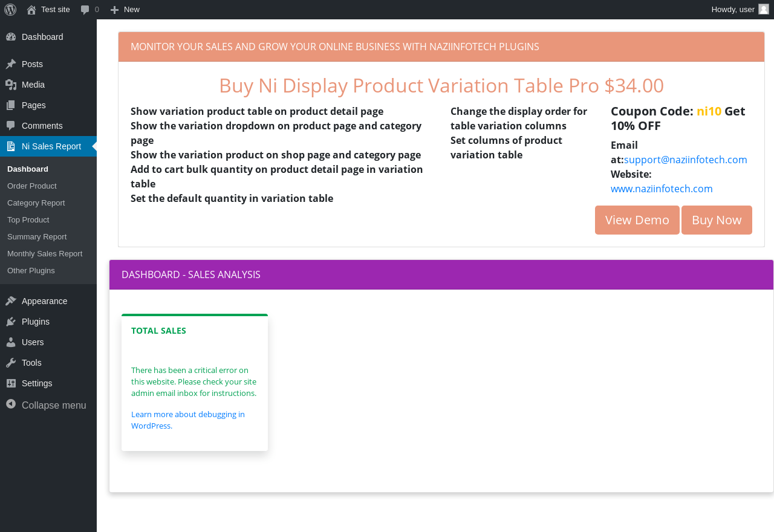The height and width of the screenshot is (532, 774).
Task: Open the Settings menu
Action: coord(48,383)
